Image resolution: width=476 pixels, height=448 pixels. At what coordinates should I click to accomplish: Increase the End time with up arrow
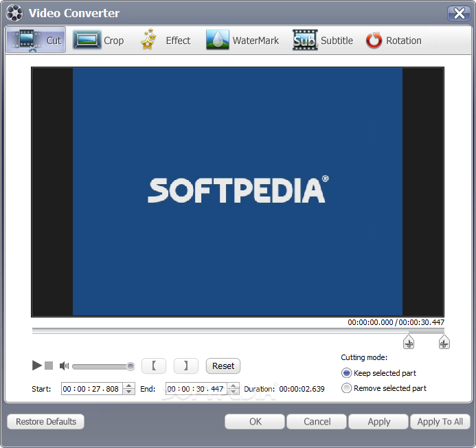(x=233, y=385)
